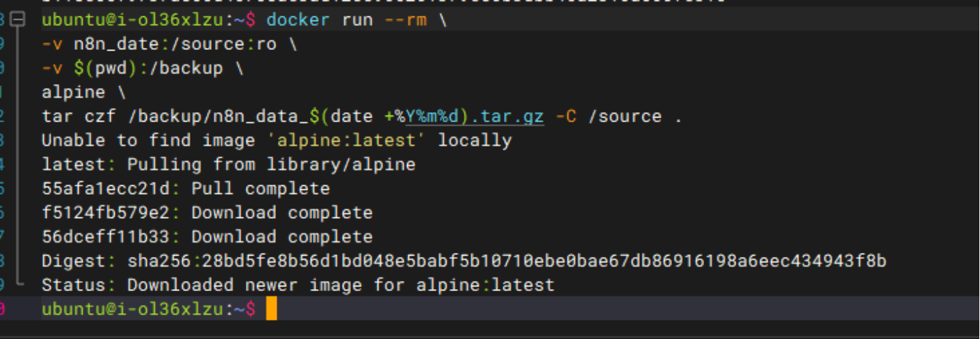Click layer '55afa1ecc21d: Pull complete' line
Image resolution: width=980 pixels, height=339 pixels.
(186, 189)
